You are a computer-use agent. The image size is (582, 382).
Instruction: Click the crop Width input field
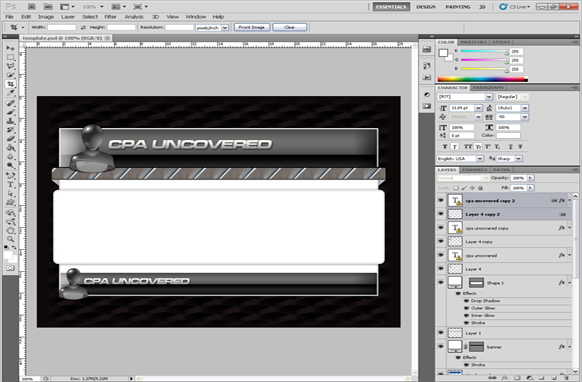62,27
